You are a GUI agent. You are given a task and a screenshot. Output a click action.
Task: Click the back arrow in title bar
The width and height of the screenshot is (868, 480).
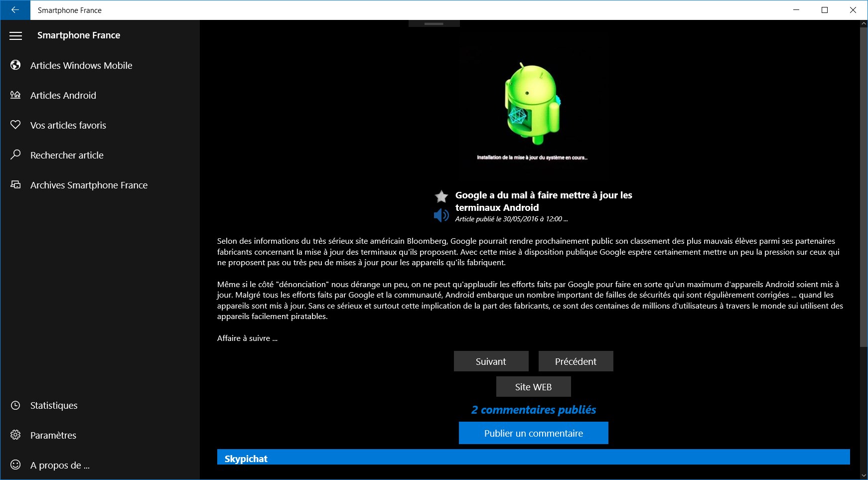click(x=15, y=10)
